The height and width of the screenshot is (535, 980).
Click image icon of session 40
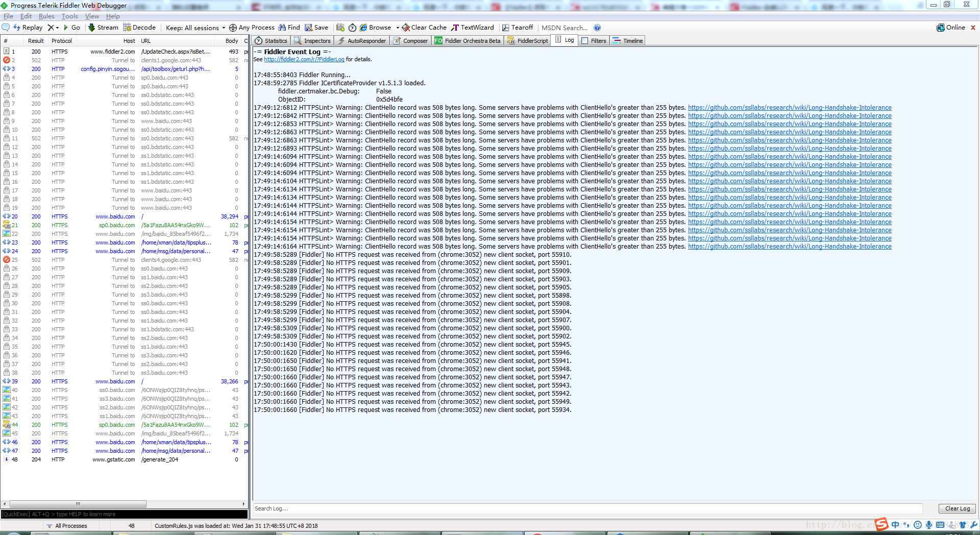pyautogui.click(x=7, y=390)
